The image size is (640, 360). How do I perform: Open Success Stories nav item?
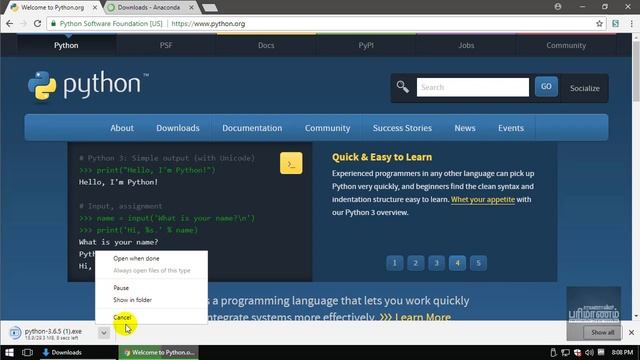pyautogui.click(x=402, y=128)
